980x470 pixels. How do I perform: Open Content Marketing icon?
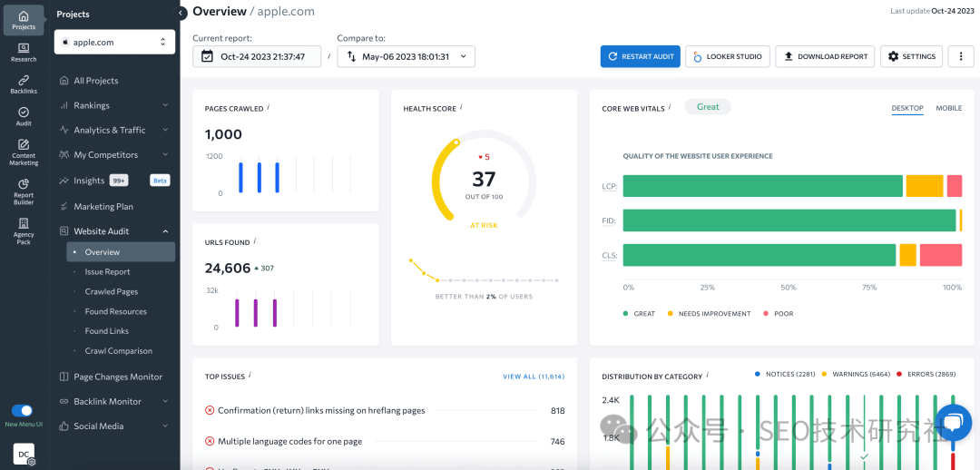pos(24,152)
